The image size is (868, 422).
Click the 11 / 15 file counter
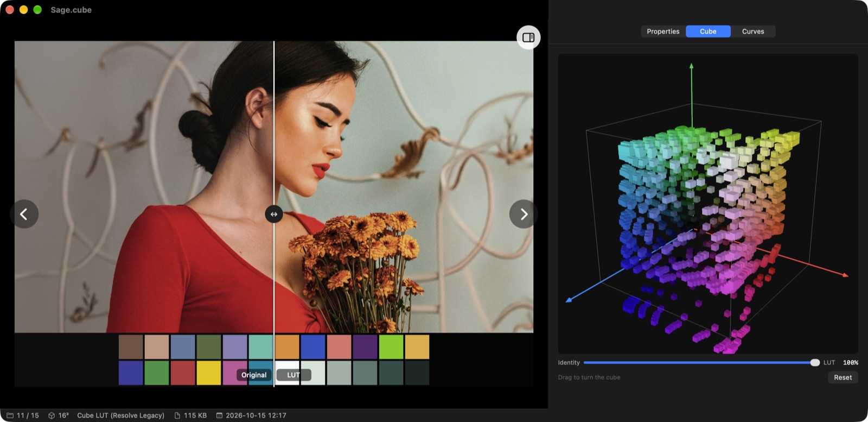coord(28,415)
